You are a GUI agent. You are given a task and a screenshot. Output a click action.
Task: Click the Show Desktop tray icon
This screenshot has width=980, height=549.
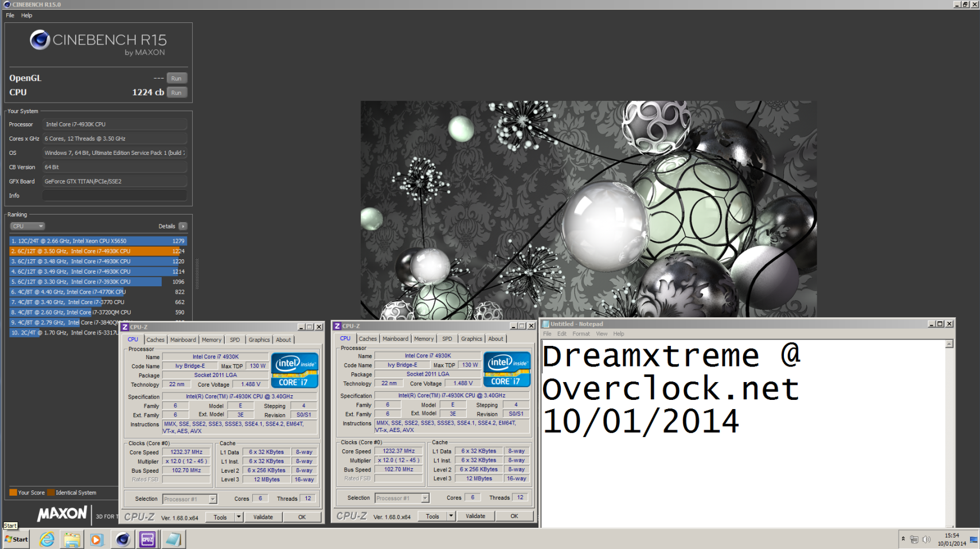[974, 540]
